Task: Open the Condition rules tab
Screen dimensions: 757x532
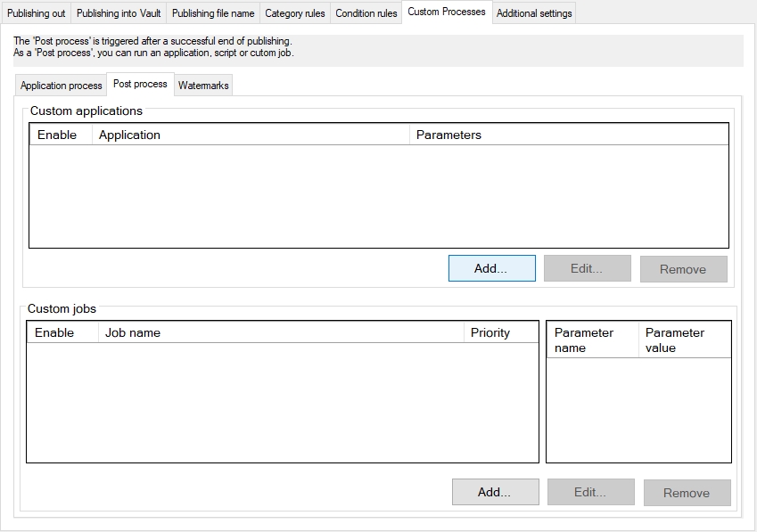Action: tap(366, 13)
